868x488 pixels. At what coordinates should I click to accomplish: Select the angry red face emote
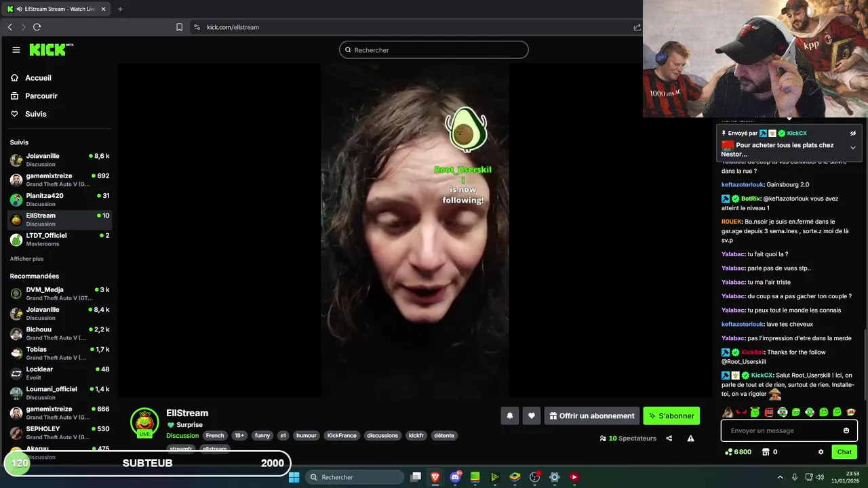click(768, 412)
